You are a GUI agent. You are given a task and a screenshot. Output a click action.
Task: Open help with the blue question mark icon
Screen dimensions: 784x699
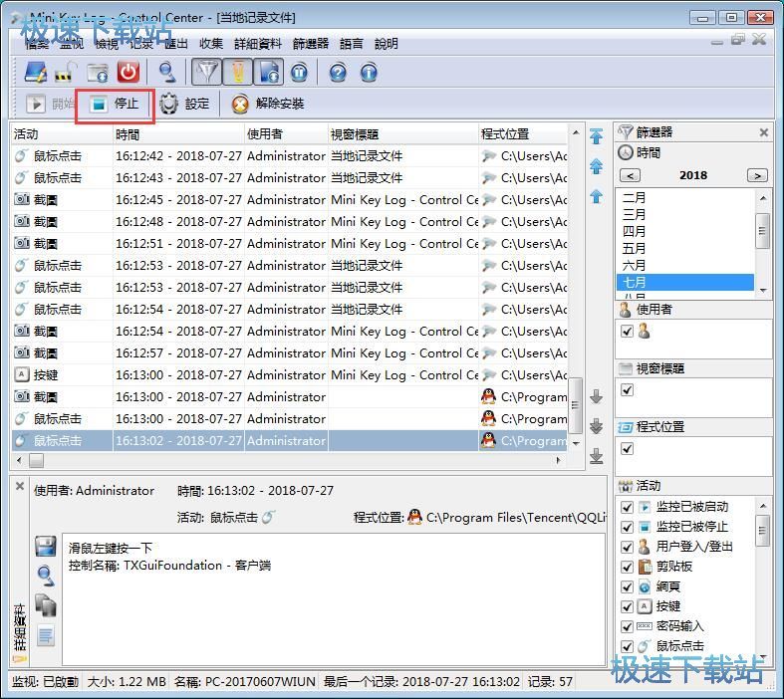[338, 73]
